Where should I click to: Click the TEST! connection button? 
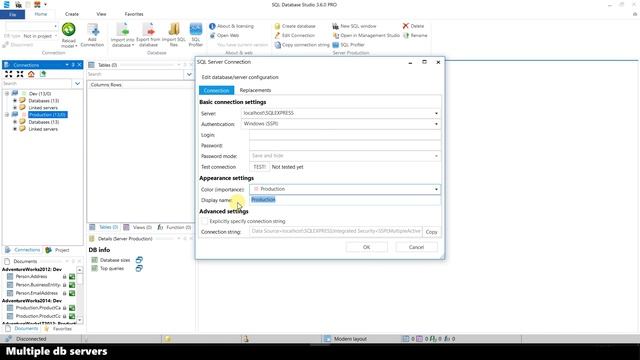pyautogui.click(x=259, y=167)
